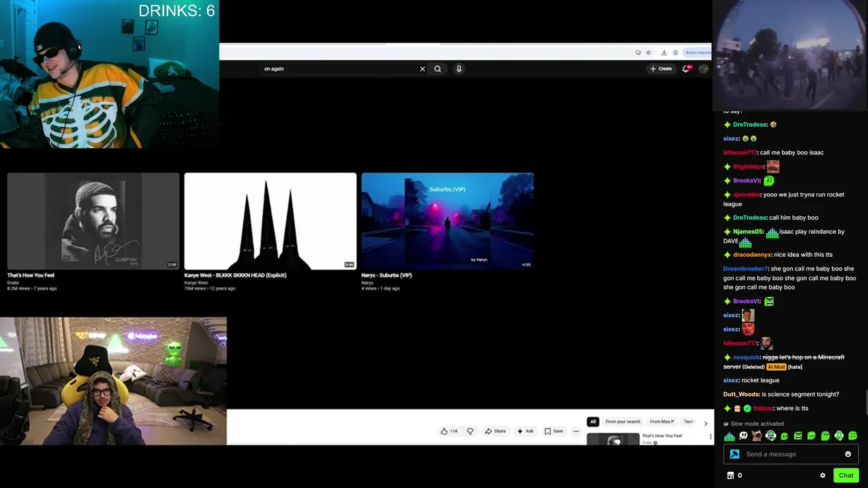Screen dimensions: 868x488
Task: Click username DreTradess on 'call him baby boo'
Action: pos(749,218)
